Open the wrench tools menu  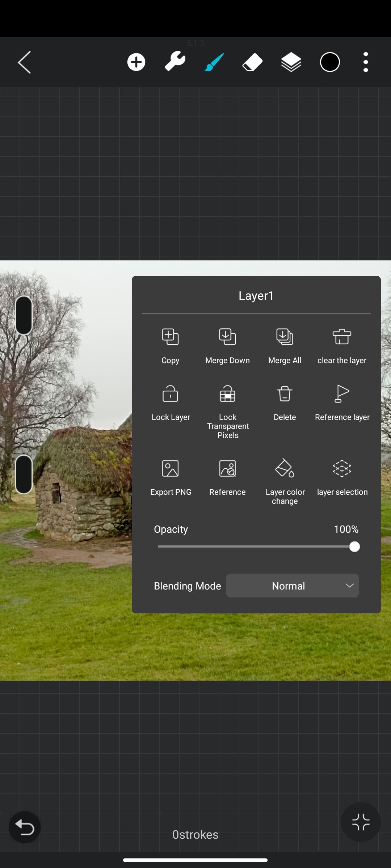click(x=175, y=61)
